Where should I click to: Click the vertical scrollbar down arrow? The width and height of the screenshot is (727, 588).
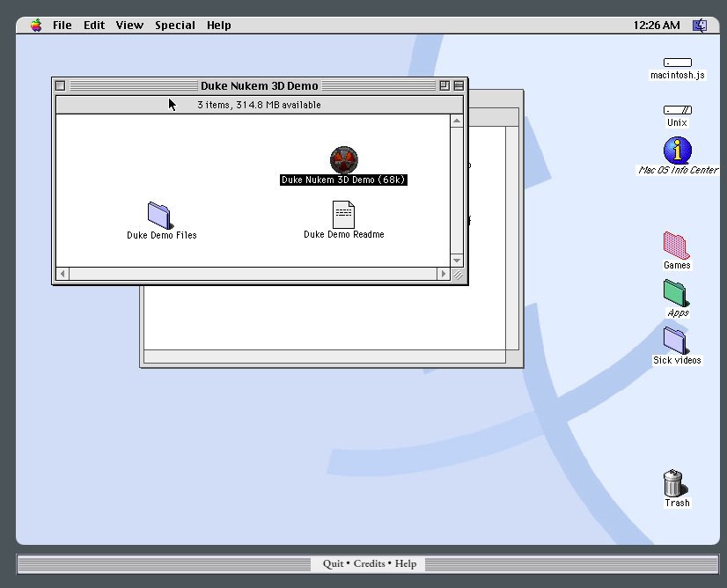(x=456, y=261)
